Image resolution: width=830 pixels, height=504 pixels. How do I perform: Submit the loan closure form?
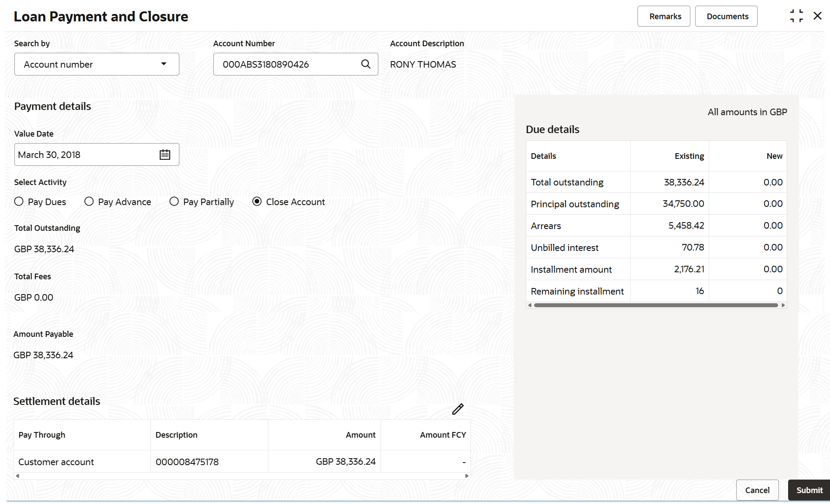click(x=809, y=490)
